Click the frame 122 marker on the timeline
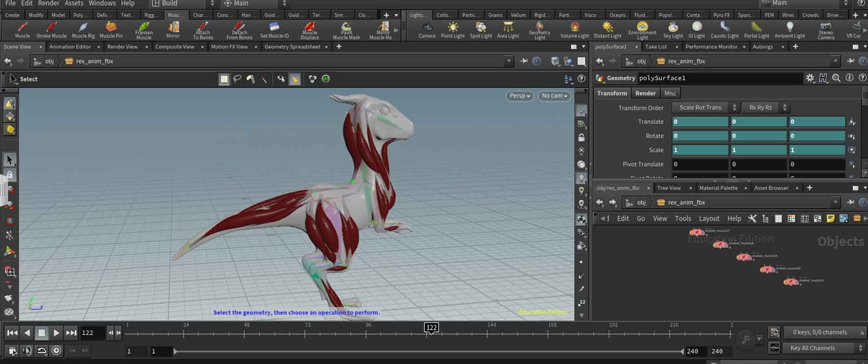The image size is (868, 364). [431, 328]
